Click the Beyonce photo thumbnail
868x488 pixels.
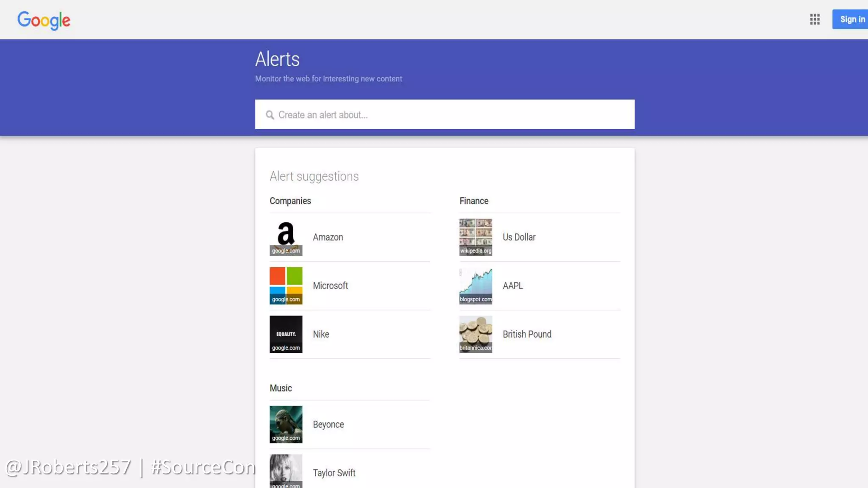(286, 424)
